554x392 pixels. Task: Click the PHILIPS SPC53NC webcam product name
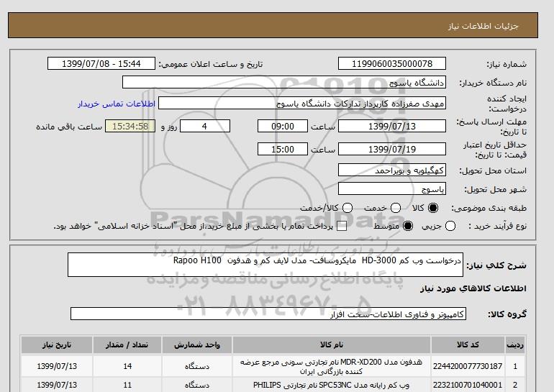(332, 385)
